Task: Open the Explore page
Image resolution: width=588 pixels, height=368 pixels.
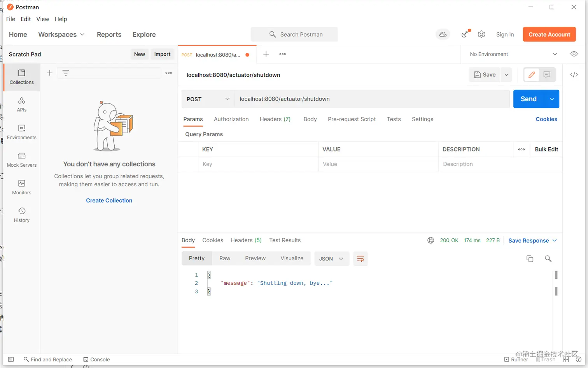Action: (x=144, y=34)
